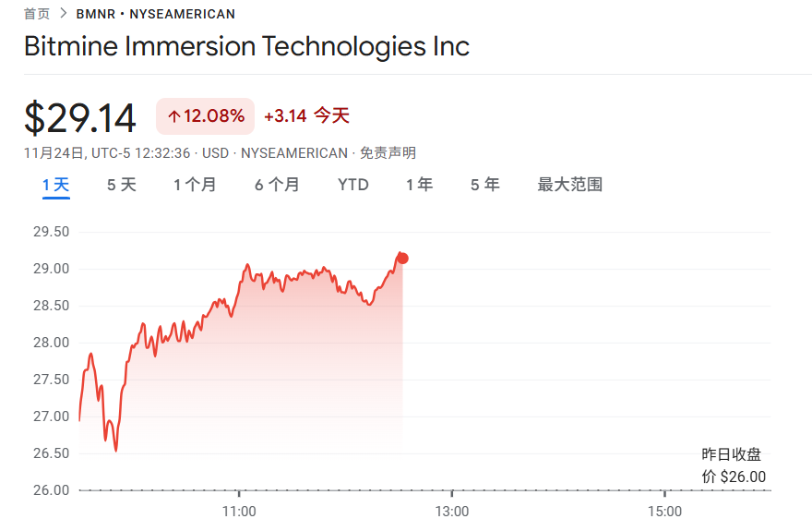Show the 1 个月 chart range
Viewport: 812px width, 531px height.
[x=195, y=185]
